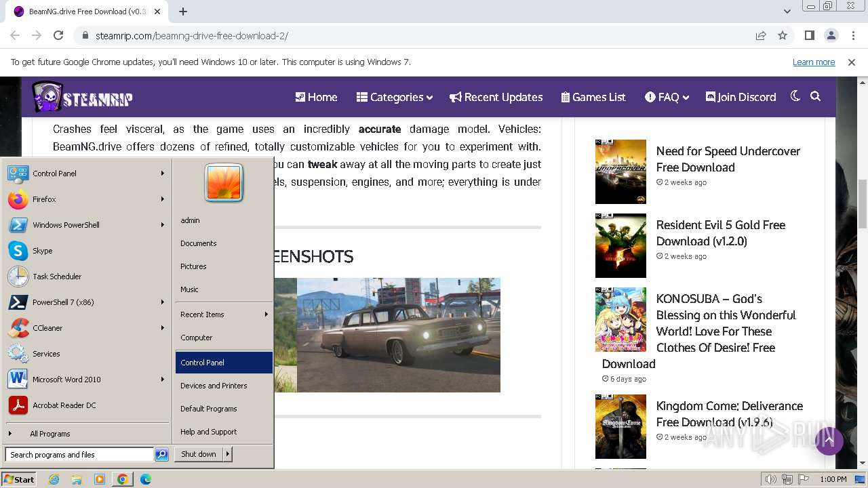Click the Learn more link in the update banner
The width and height of the screenshot is (868, 488).
[814, 62]
